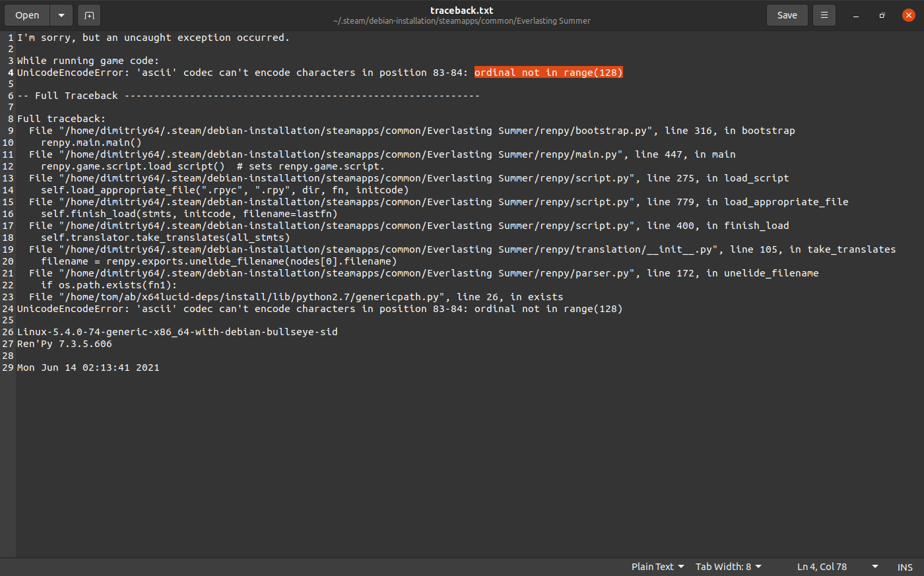This screenshot has height=576, width=924.
Task: Save the traceback.txt document
Action: 787,15
